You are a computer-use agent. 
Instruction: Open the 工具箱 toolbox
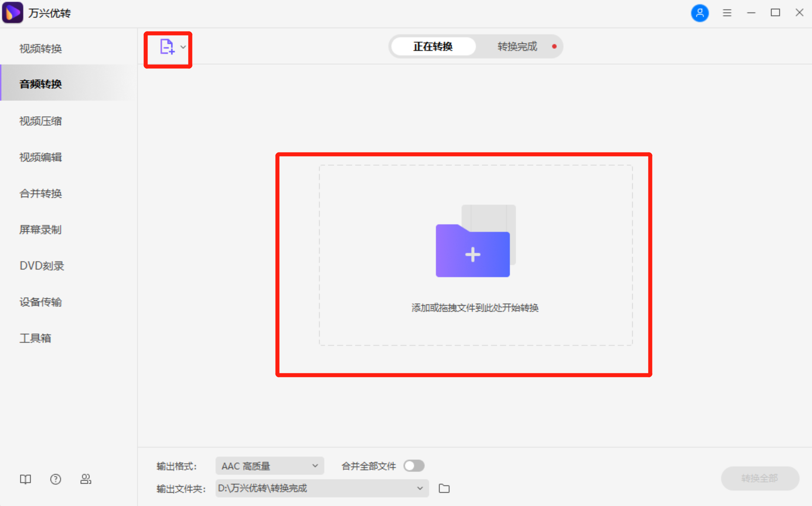click(36, 338)
